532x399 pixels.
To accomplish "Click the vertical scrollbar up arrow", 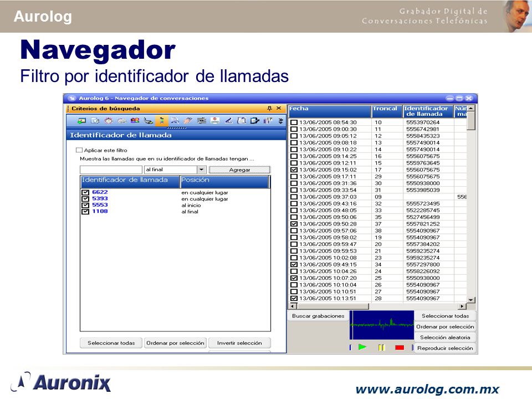I will [x=471, y=108].
